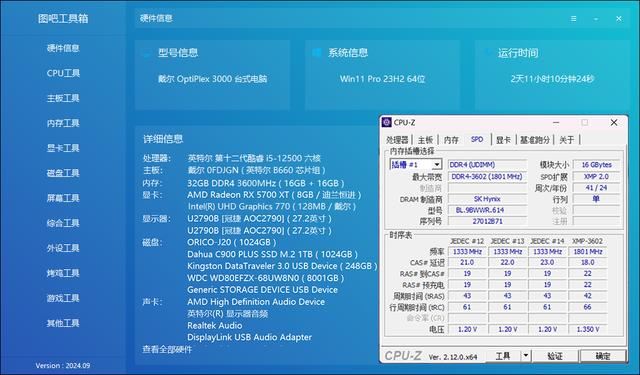Click the 16 GBytes module size value
The image size is (640, 375).
[x=596, y=164]
